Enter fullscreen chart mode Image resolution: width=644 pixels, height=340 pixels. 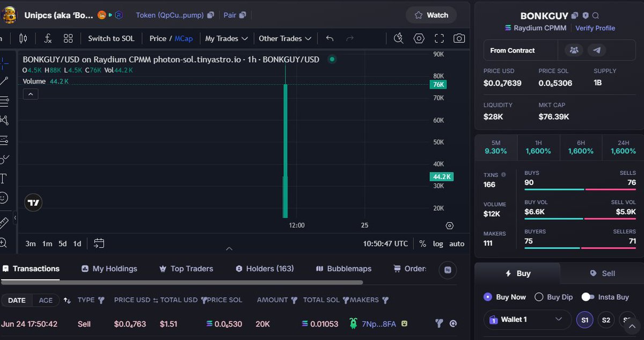coord(439,39)
